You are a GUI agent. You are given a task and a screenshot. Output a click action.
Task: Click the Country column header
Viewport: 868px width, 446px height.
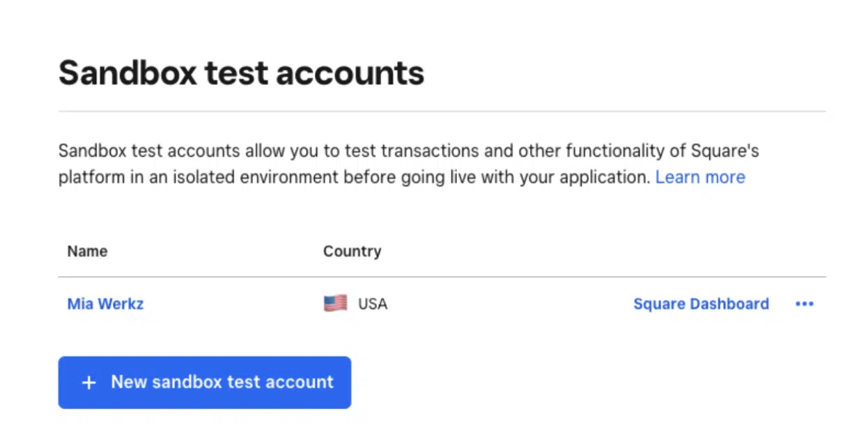(352, 251)
